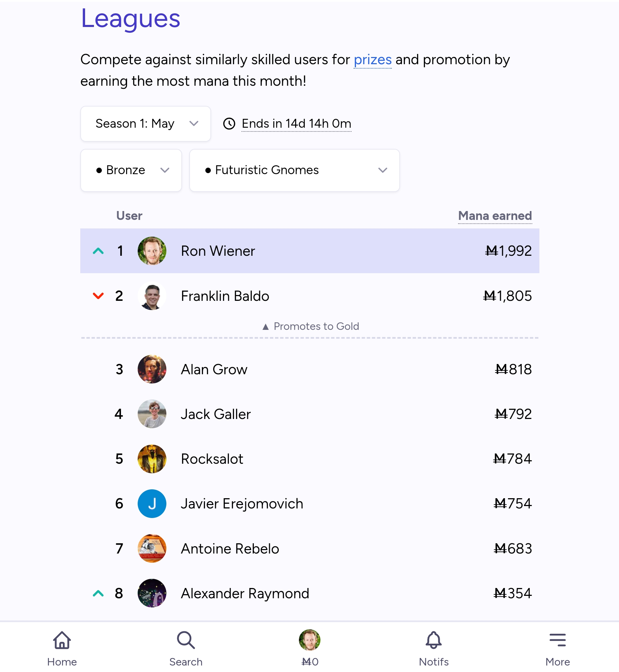Viewport: 619px width, 672px height.
Task: Expand the Season 1: May dropdown
Action: tap(146, 124)
